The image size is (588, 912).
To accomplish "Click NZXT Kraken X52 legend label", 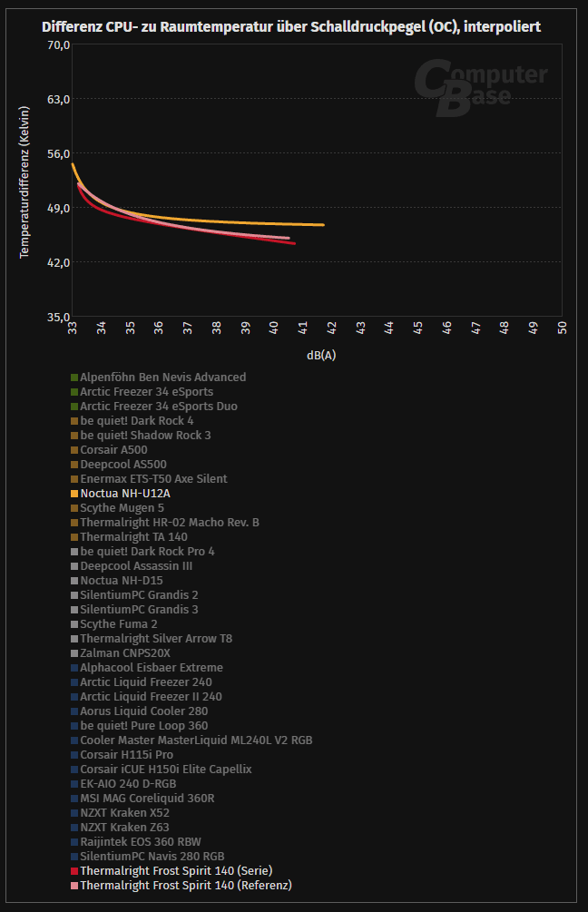I will tap(125, 813).
